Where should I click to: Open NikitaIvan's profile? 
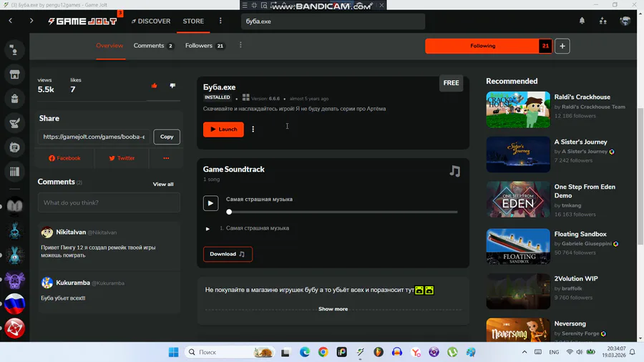tap(71, 233)
